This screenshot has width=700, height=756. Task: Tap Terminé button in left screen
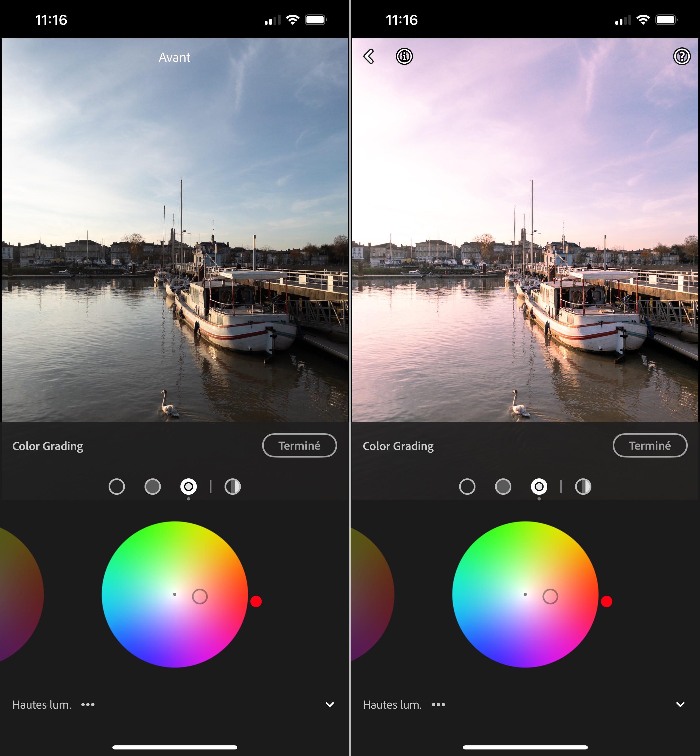tap(299, 445)
